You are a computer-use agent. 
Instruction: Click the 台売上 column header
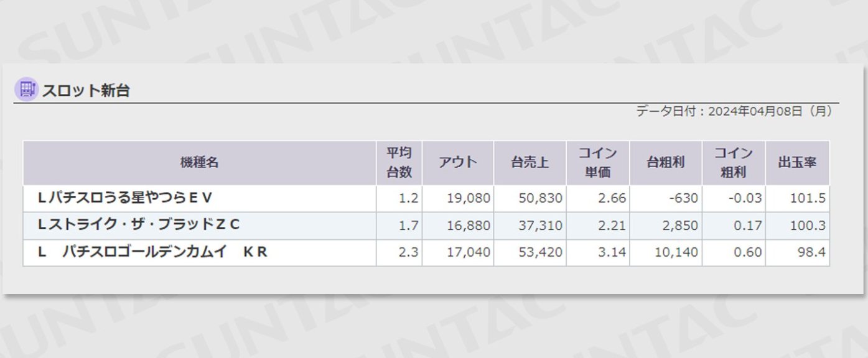click(530, 163)
